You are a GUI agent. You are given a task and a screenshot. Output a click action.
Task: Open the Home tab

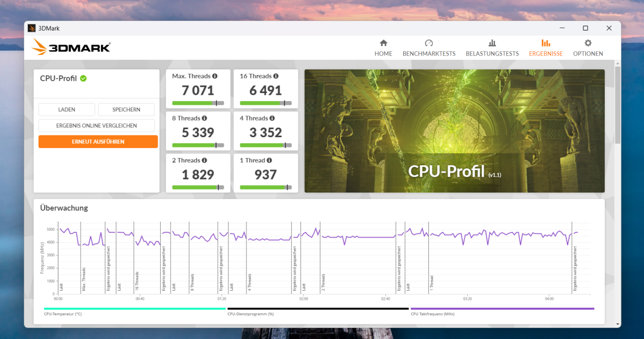383,48
